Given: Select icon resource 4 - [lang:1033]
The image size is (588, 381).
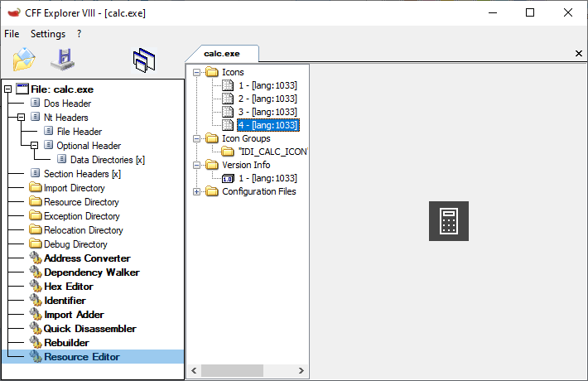Looking at the screenshot, I should tap(268, 125).
